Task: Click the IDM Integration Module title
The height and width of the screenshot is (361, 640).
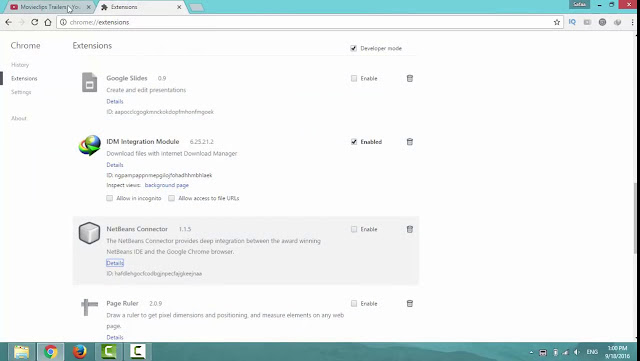Action: 143,142
